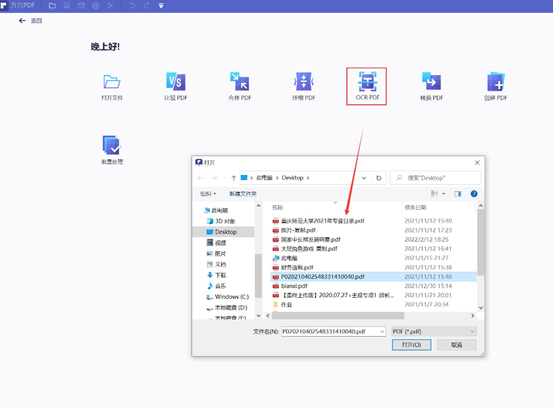The image size is (553, 408).
Task: Select bianxi.pdf in the file list
Action: [373, 286]
